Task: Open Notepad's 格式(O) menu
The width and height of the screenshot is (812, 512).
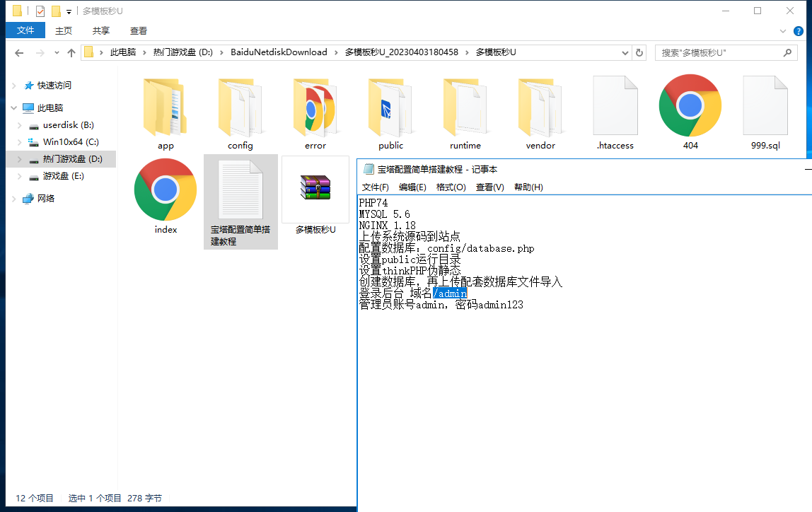Action: coord(451,187)
